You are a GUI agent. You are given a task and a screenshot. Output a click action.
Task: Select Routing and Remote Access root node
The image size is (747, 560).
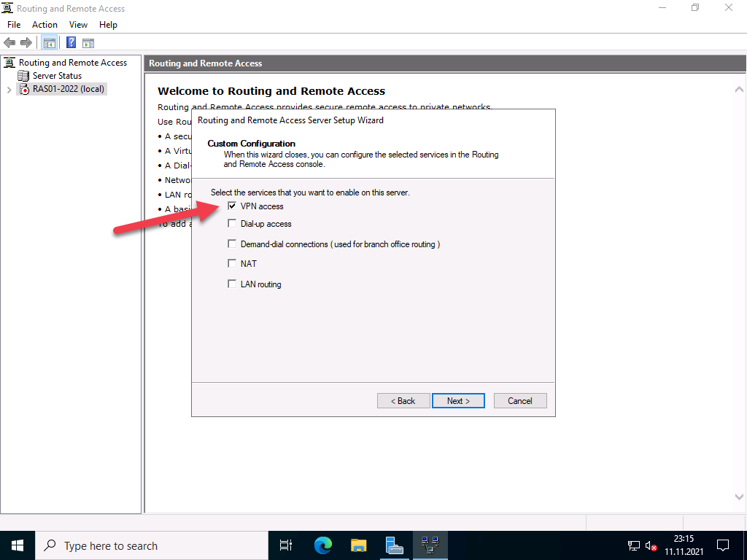[x=73, y=63]
